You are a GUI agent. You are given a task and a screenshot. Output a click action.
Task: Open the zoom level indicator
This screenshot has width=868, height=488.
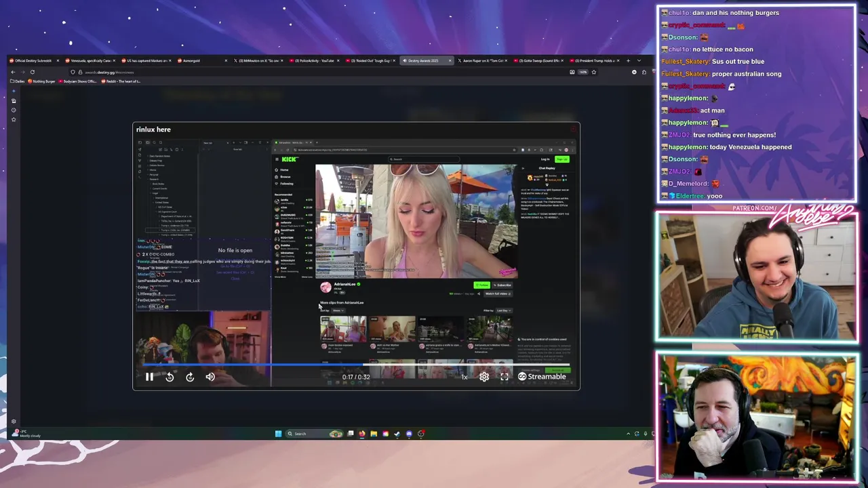coord(583,72)
